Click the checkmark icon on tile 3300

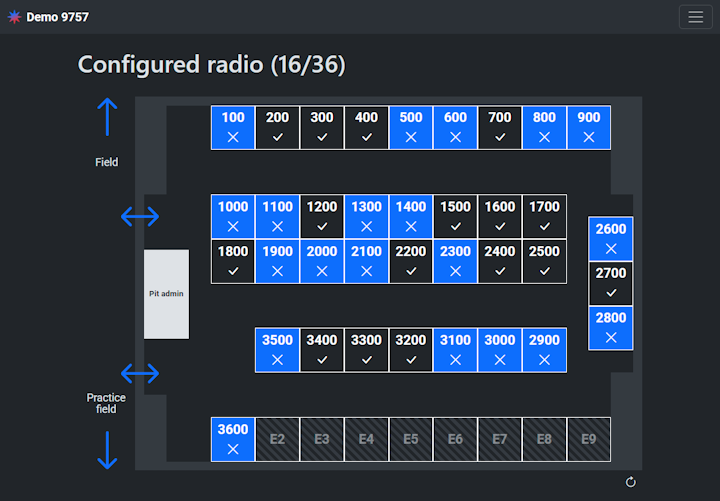366,359
